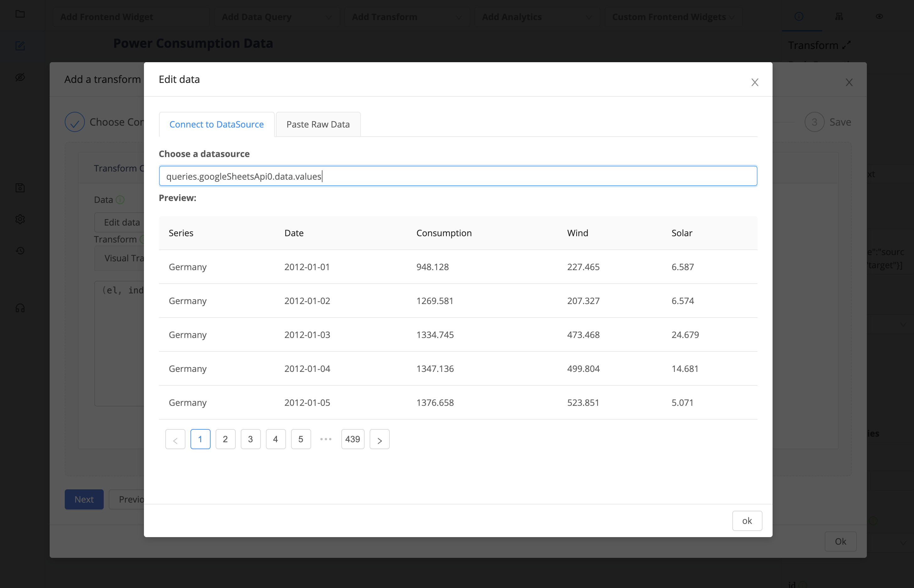914x588 pixels.
Task: Click the pagination ellipsis to jump pages
Action: click(326, 439)
